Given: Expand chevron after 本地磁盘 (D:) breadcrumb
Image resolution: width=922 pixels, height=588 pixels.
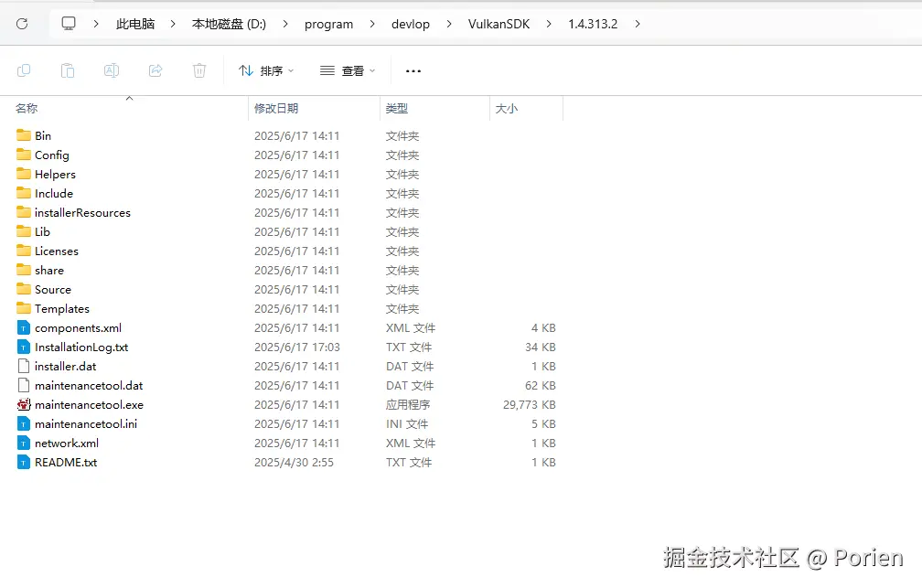Looking at the screenshot, I should click(x=285, y=24).
